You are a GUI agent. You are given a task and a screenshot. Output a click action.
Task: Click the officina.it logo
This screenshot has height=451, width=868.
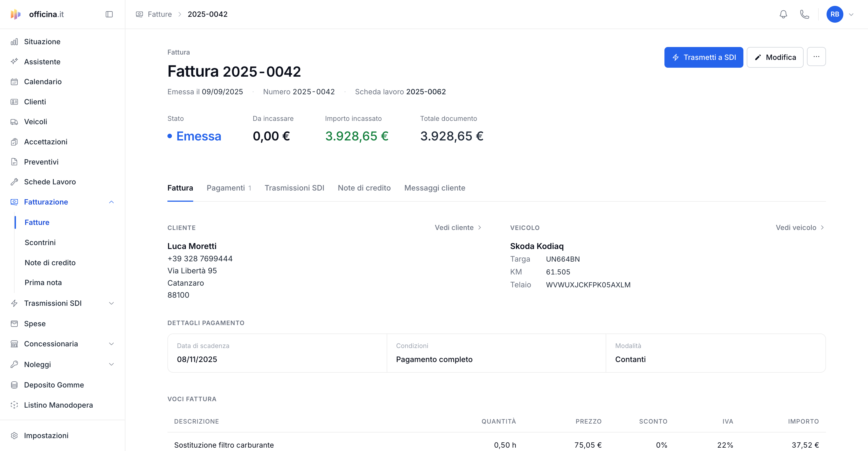37,14
